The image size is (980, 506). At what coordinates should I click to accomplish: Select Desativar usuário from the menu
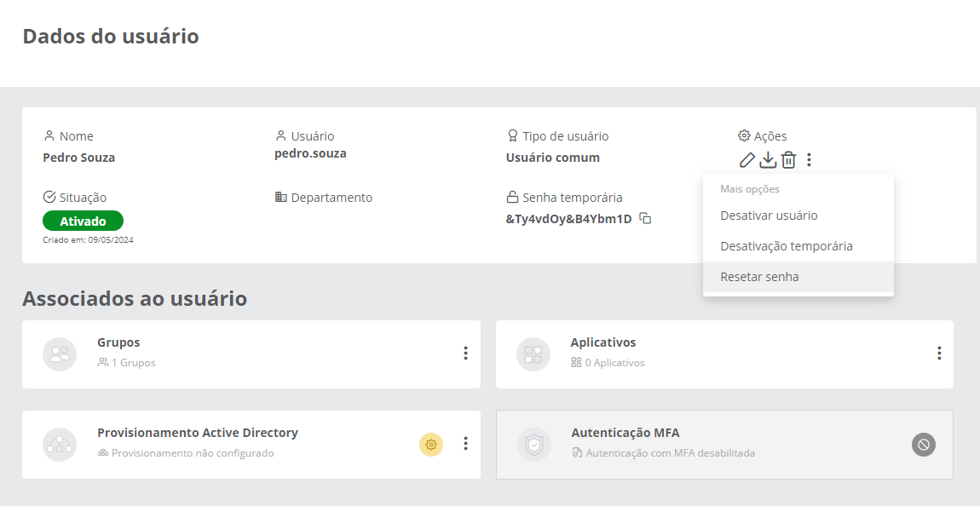tap(769, 216)
